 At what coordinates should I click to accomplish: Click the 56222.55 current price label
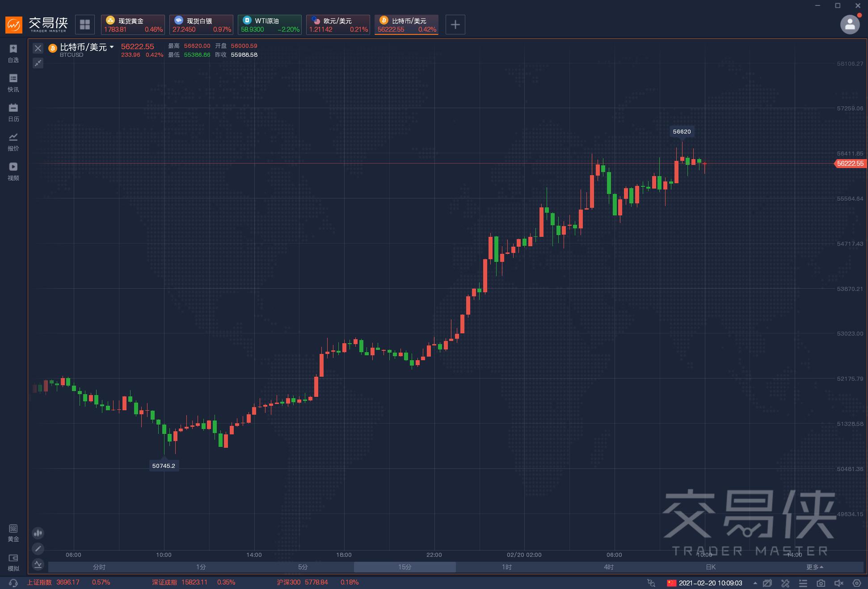coord(850,164)
